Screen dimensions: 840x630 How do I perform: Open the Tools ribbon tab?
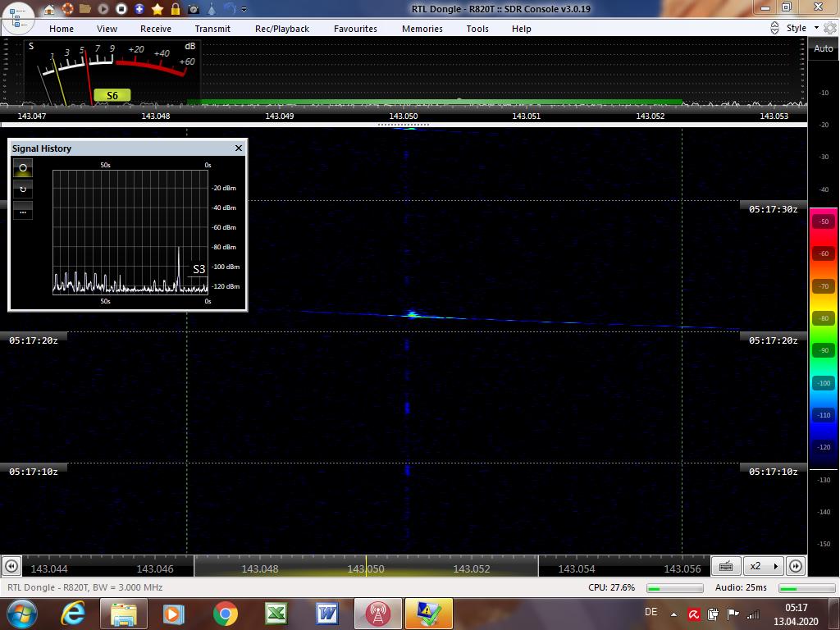coord(477,29)
